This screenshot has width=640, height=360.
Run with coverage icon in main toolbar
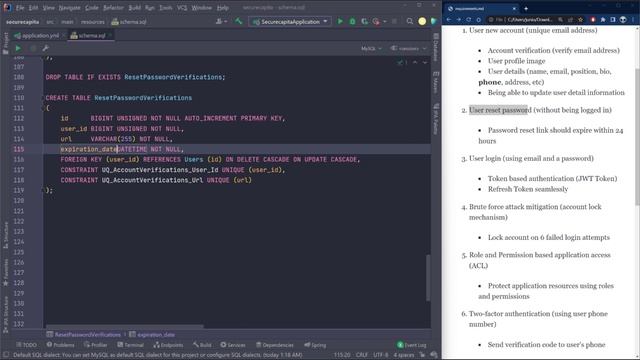pyautogui.click(x=364, y=21)
